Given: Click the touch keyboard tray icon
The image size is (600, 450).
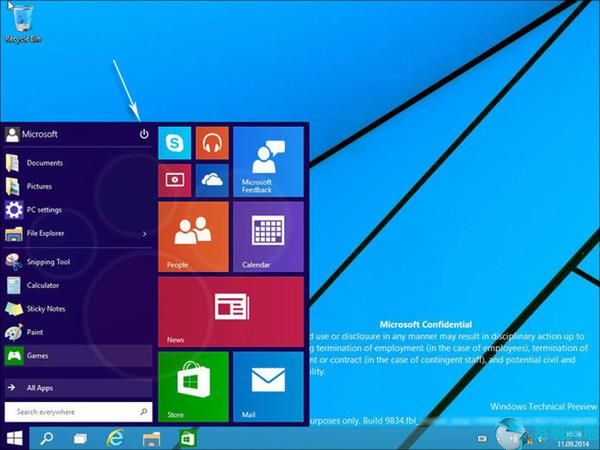Looking at the screenshot, I should click(x=482, y=439).
